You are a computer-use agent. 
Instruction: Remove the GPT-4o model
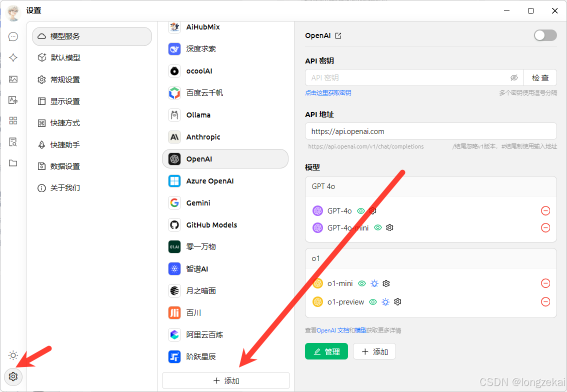[545, 211]
